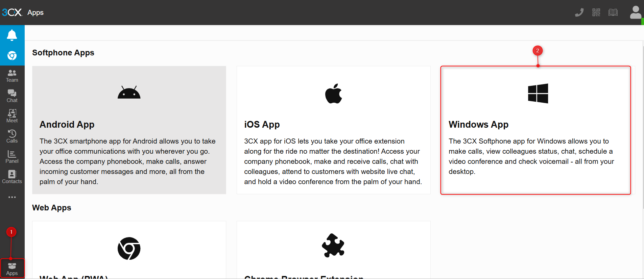Click the Windows logo icon
644x279 pixels.
(538, 93)
